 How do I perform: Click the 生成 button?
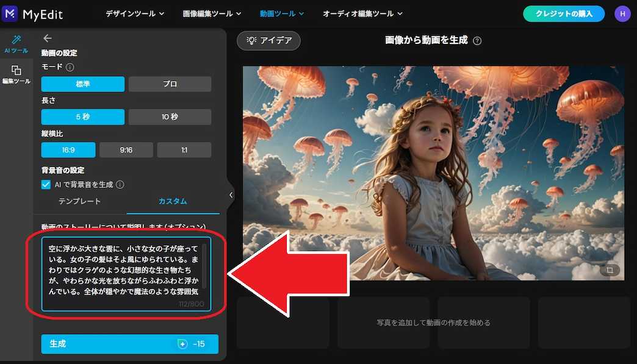129,344
